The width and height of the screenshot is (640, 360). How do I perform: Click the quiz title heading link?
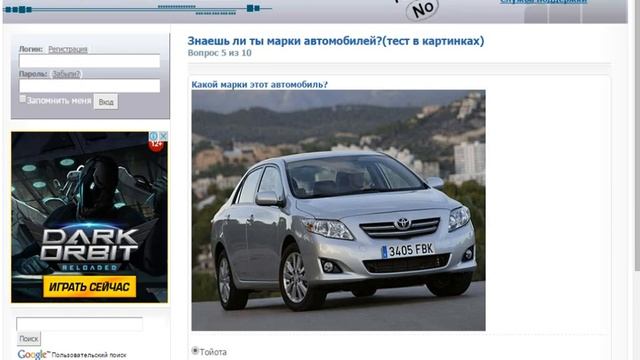coord(336,41)
